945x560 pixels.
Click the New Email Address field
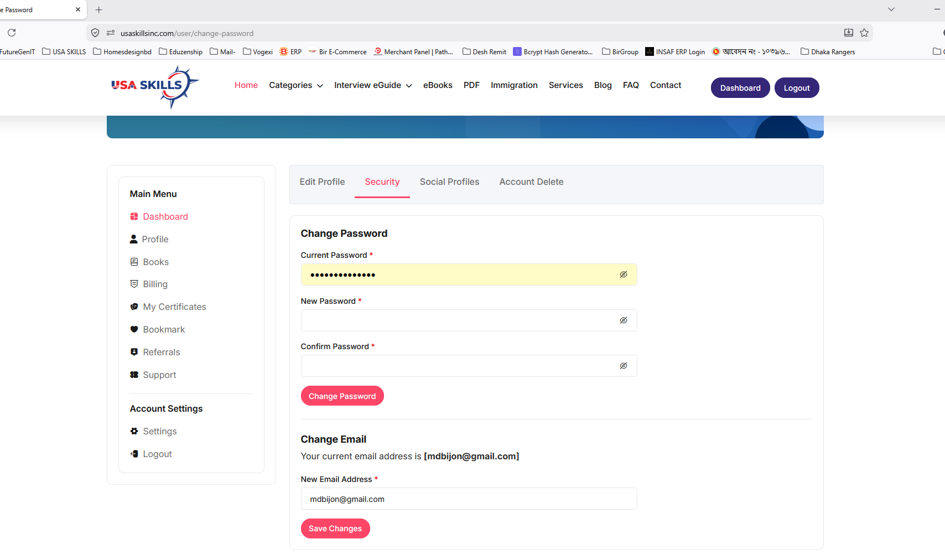pos(469,499)
